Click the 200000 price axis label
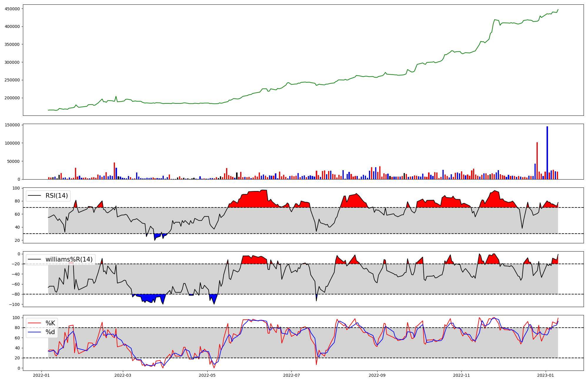The width and height of the screenshot is (588, 382). 12,98
